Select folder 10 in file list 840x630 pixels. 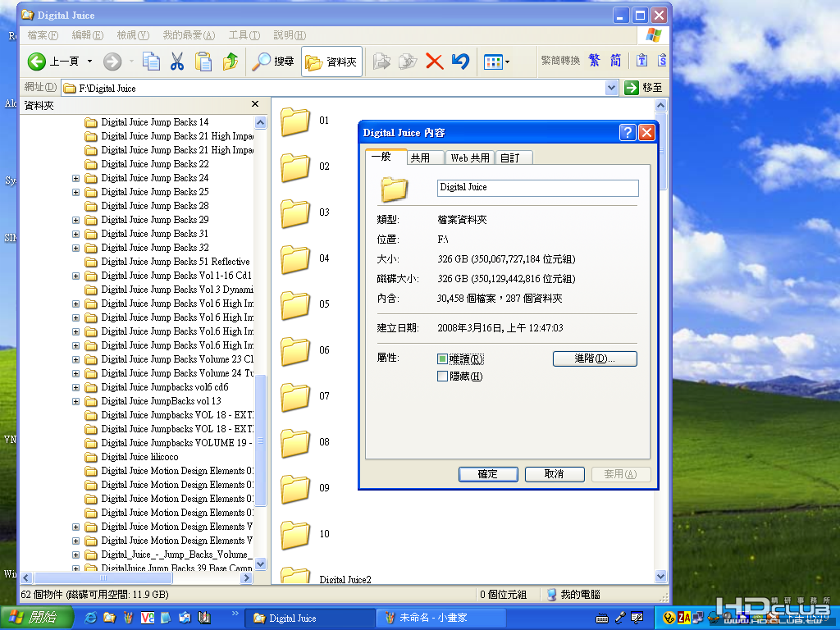tap(305, 535)
